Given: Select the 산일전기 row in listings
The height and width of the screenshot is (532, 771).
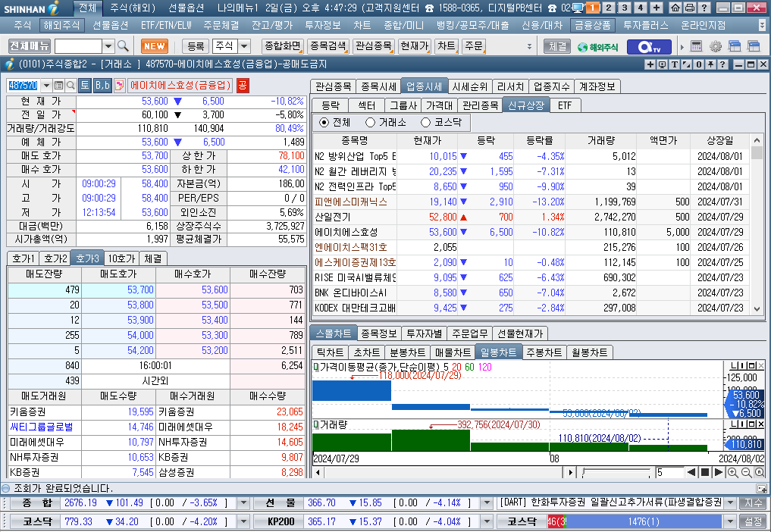Looking at the screenshot, I should pyautogui.click(x=531, y=217).
